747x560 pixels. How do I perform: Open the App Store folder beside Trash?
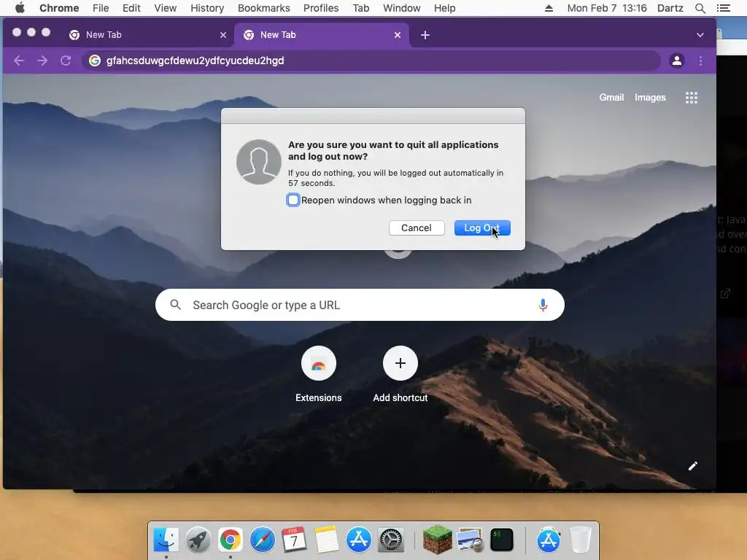(549, 540)
